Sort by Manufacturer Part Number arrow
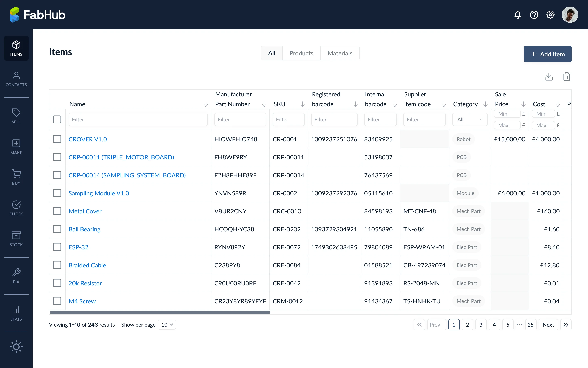 264,104
